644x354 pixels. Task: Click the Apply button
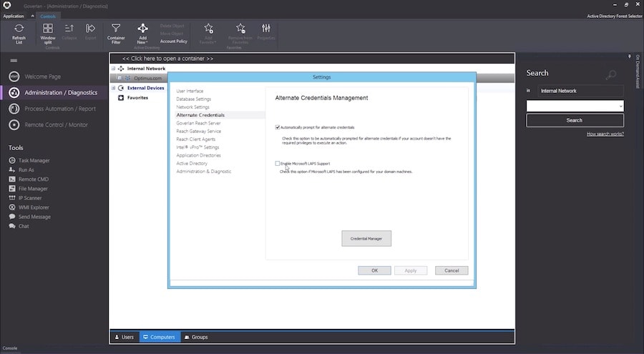(411, 270)
